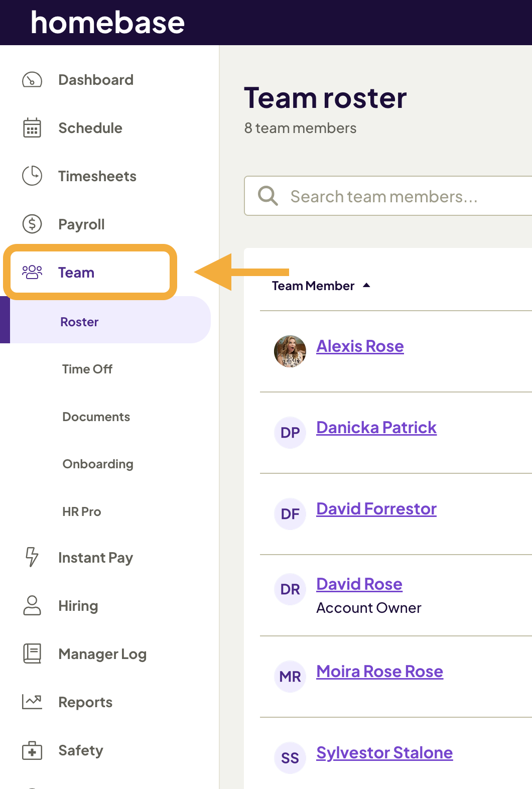The image size is (532, 789).
Task: Click the homebase logo
Action: (x=108, y=23)
